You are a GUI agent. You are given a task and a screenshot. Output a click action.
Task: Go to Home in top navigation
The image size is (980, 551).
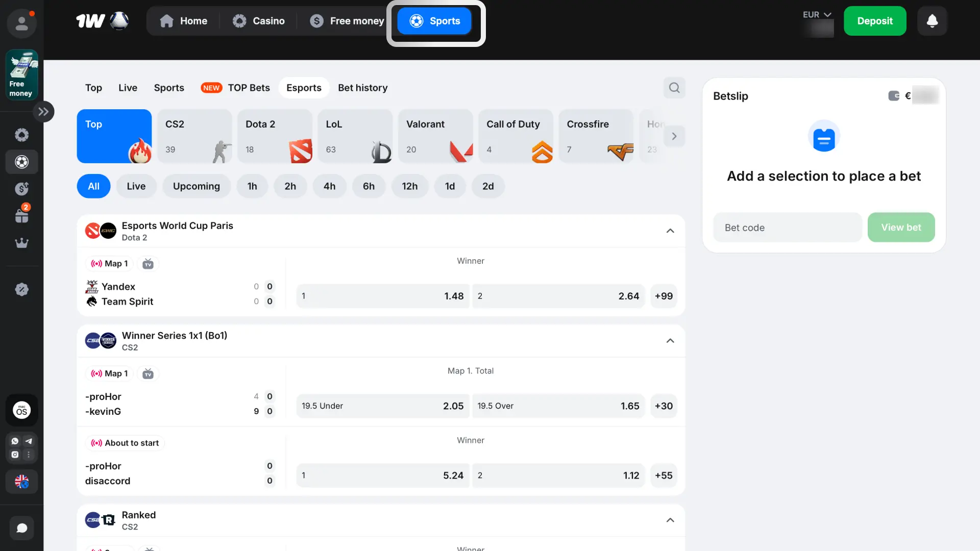(x=183, y=21)
